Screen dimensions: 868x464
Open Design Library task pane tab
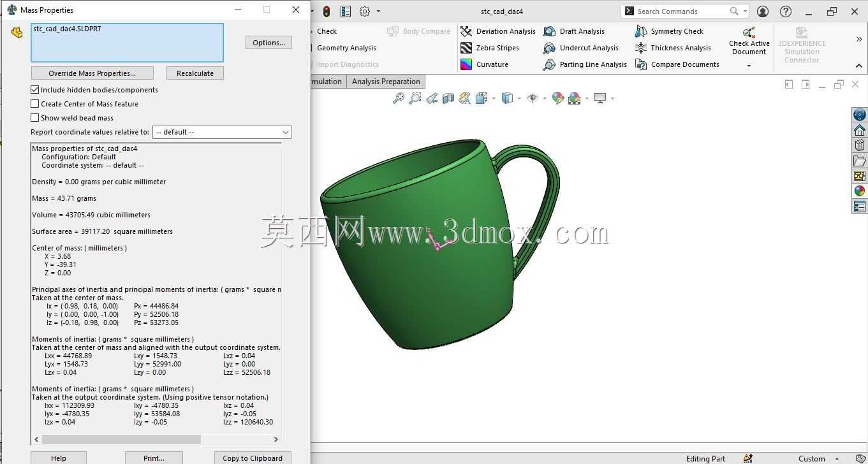[860, 145]
